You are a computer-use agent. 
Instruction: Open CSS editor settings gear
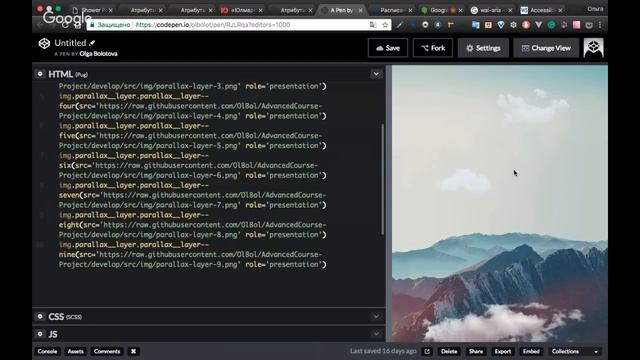point(40,316)
